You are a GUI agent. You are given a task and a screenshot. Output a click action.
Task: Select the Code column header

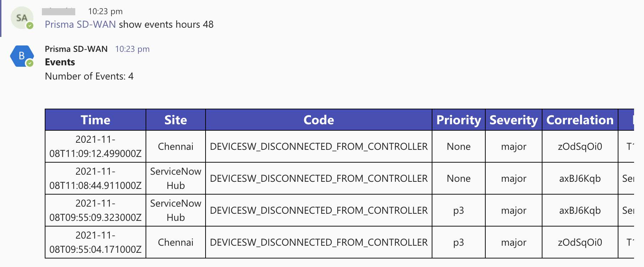[x=318, y=120]
